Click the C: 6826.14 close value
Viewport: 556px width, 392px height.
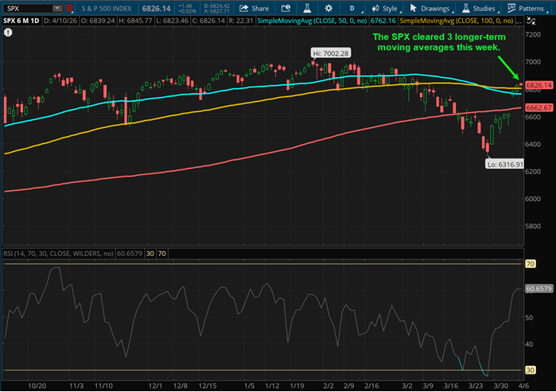pos(208,21)
